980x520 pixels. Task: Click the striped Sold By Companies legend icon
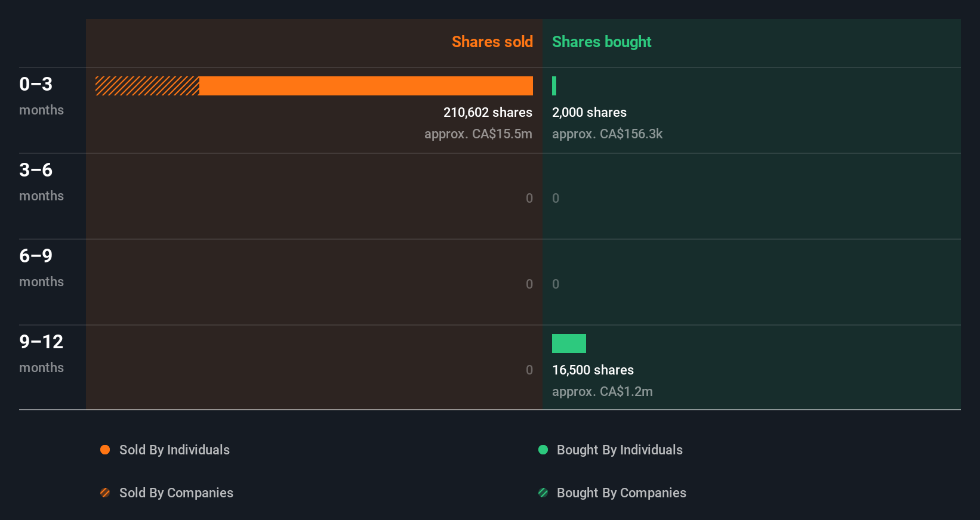coord(105,493)
